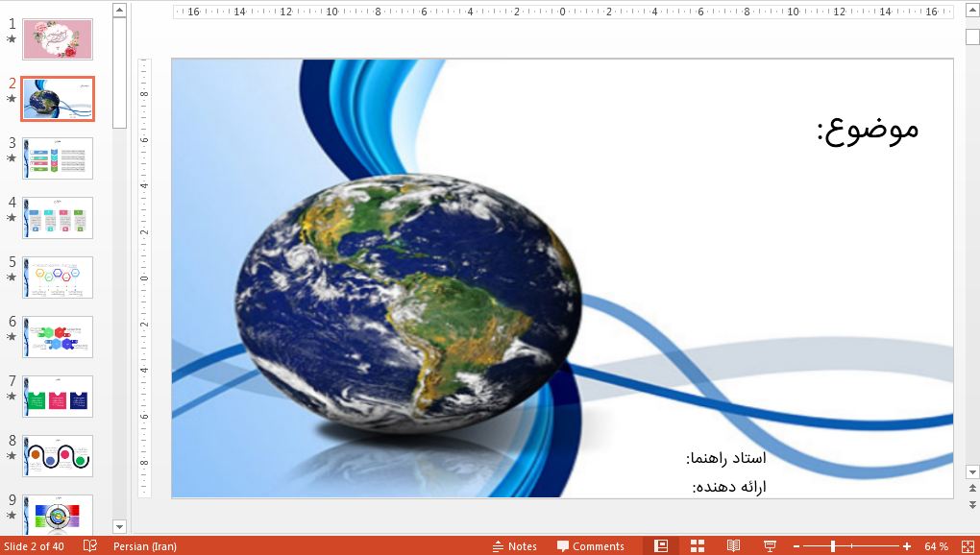
Task: Start the slide show from the status bar
Action: click(770, 546)
